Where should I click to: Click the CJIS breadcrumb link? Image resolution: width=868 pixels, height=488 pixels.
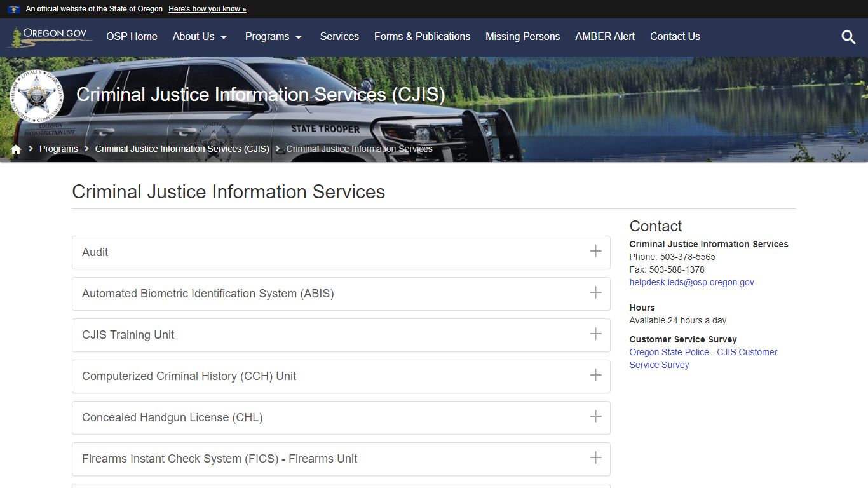pos(182,149)
